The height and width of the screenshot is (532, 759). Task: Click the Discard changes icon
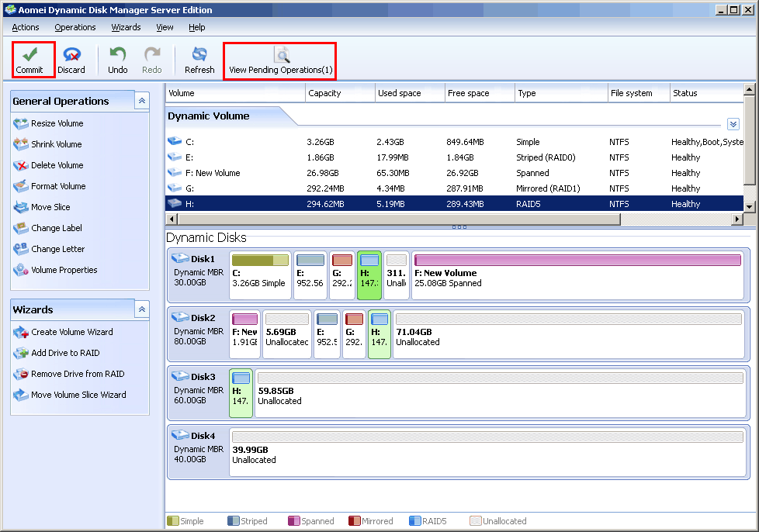(x=71, y=60)
